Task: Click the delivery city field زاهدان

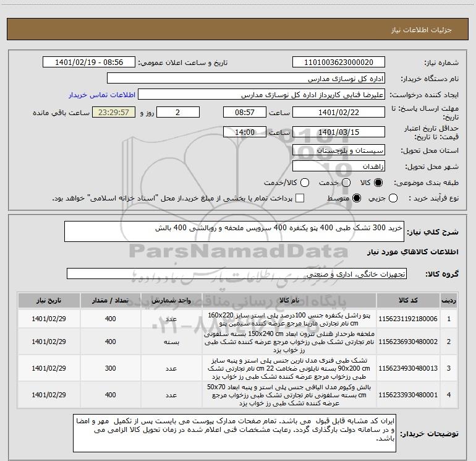Action: click(339, 166)
